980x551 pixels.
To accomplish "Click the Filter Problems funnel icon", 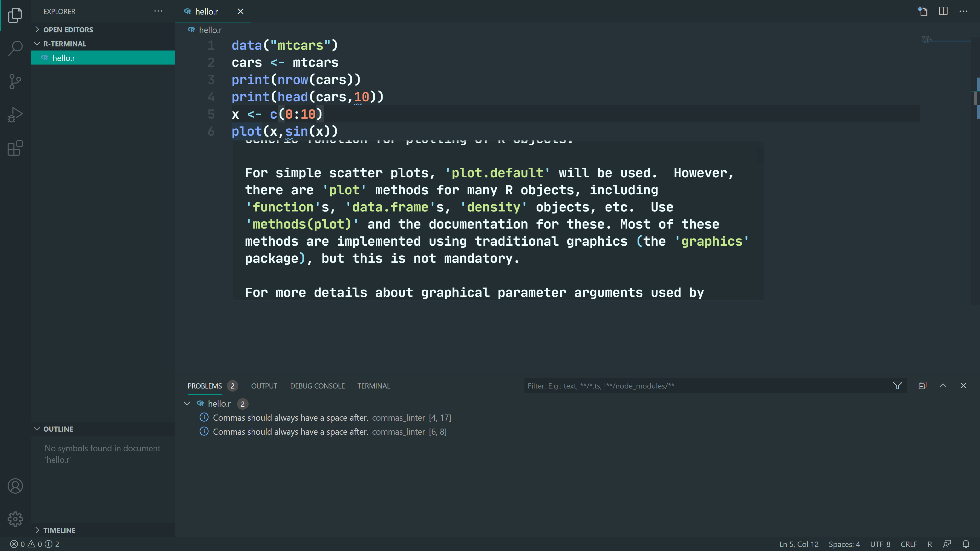I will point(898,386).
